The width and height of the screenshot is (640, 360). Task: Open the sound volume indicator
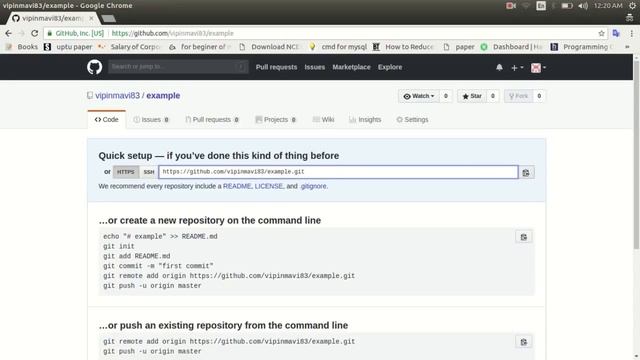point(583,6)
